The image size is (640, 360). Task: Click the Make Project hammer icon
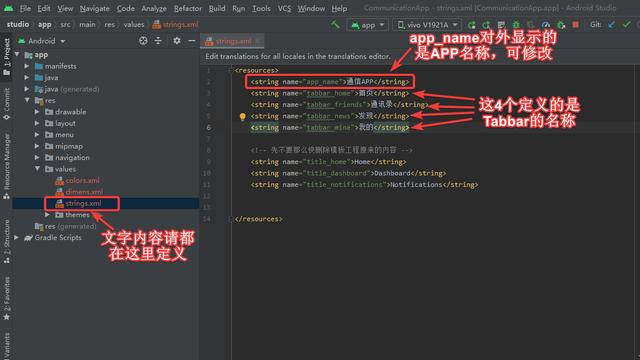click(x=335, y=24)
